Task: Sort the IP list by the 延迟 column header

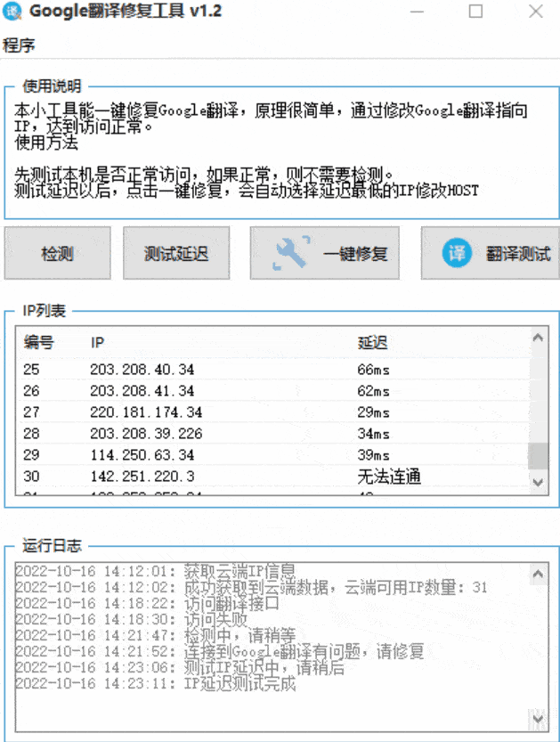Action: pyautogui.click(x=372, y=343)
